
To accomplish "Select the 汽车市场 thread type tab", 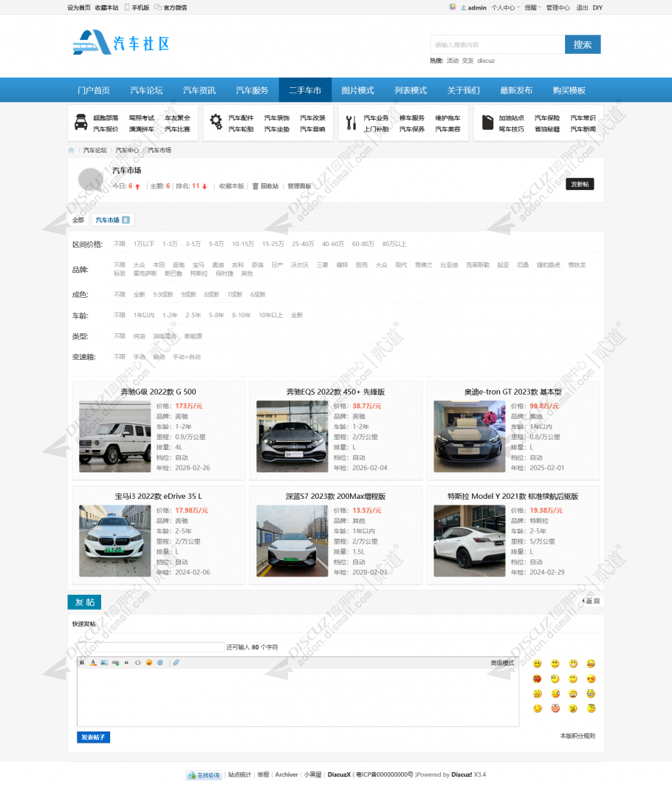I will pos(112,219).
